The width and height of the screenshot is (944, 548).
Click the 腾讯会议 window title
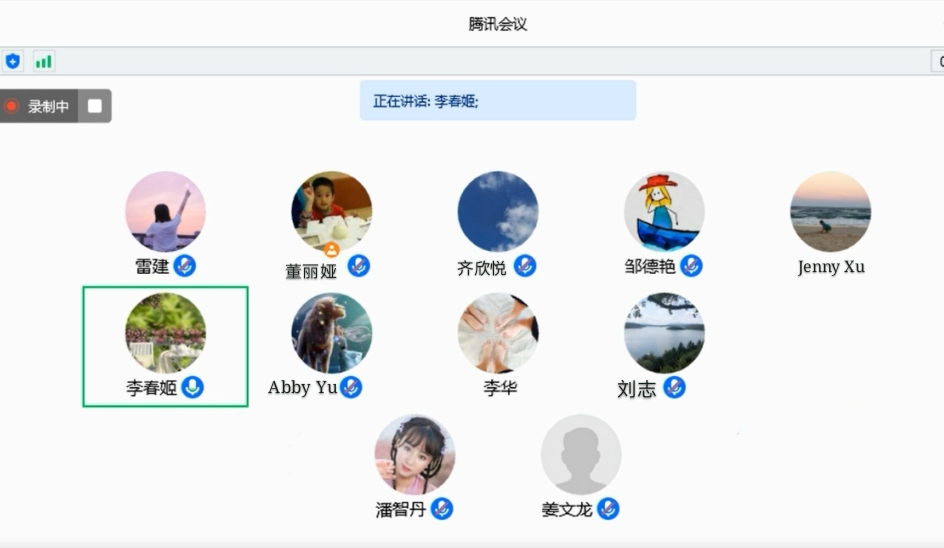497,24
